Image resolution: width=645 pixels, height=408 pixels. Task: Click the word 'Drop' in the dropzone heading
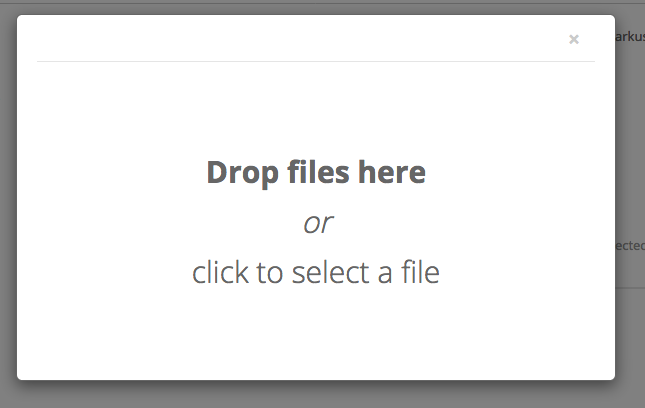[243, 174]
